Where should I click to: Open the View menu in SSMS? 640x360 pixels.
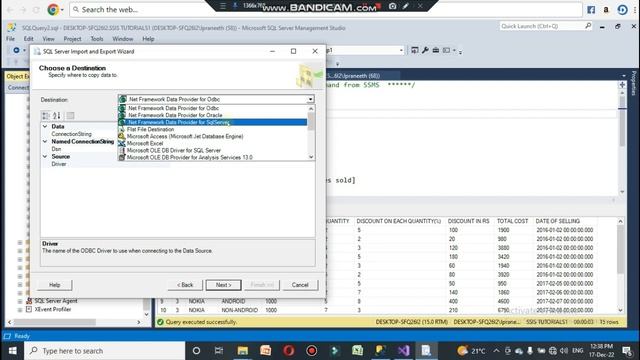[48, 39]
